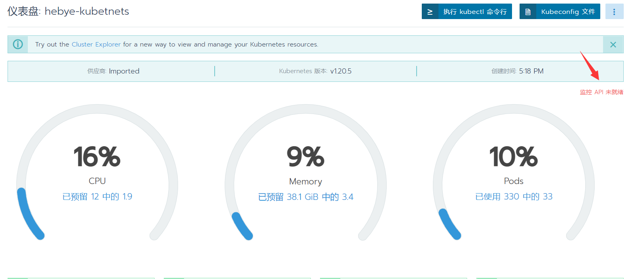The height and width of the screenshot is (279, 644).
Task: Click 创建时间 5:18 PM text
Action: [x=517, y=71]
